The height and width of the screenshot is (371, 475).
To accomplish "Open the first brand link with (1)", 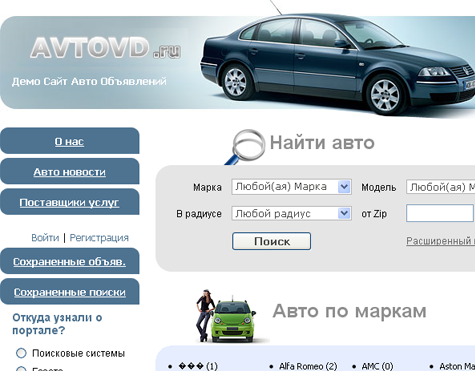I will (x=198, y=366).
